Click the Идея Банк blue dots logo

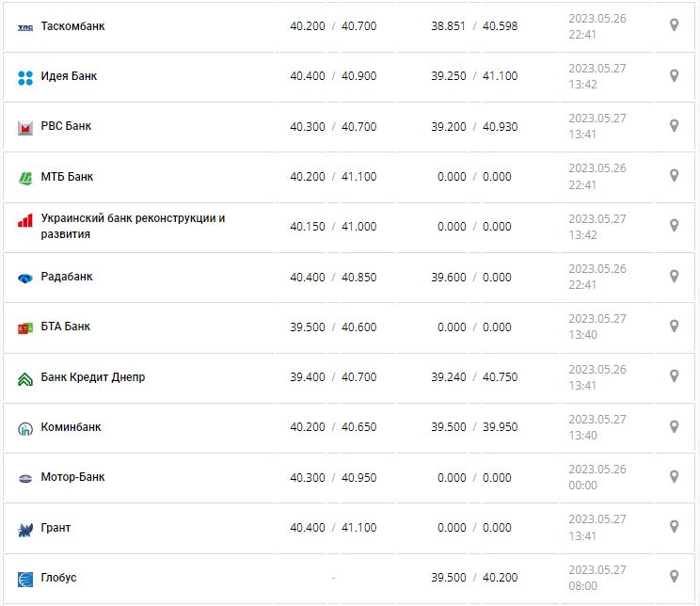[25, 77]
